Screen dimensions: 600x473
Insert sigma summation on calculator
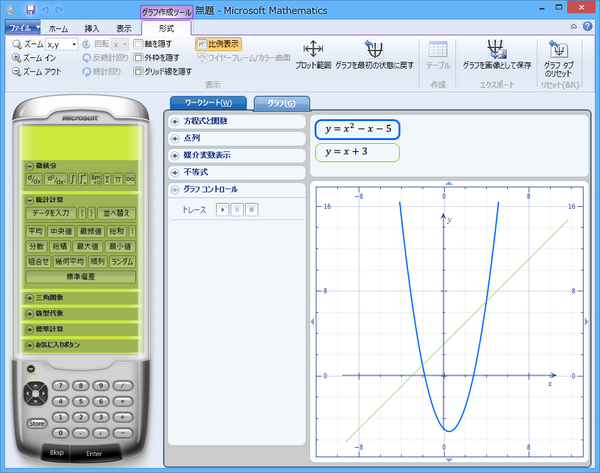click(107, 179)
